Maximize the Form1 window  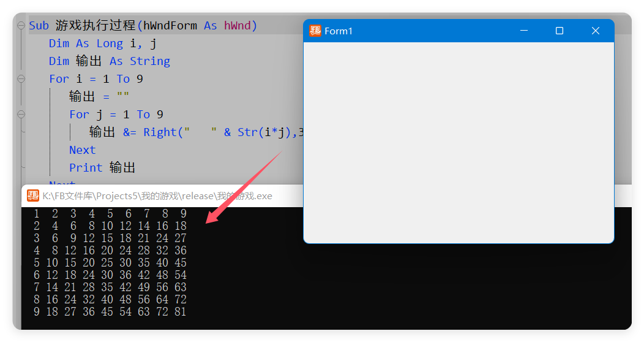tap(559, 31)
